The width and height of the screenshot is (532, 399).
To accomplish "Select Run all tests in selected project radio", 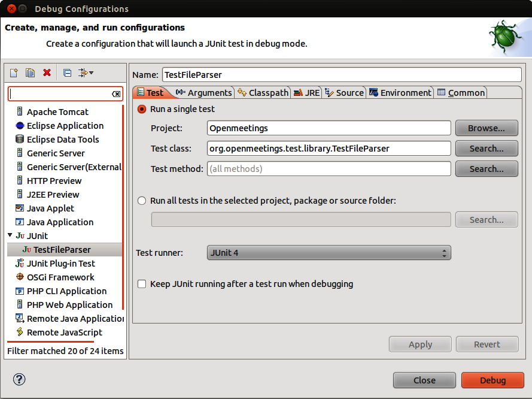I will 142,201.
